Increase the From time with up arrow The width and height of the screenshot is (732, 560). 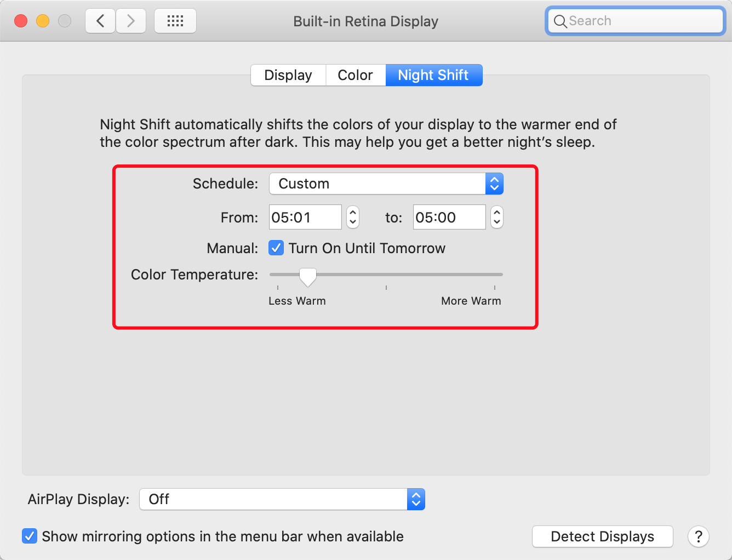(353, 212)
